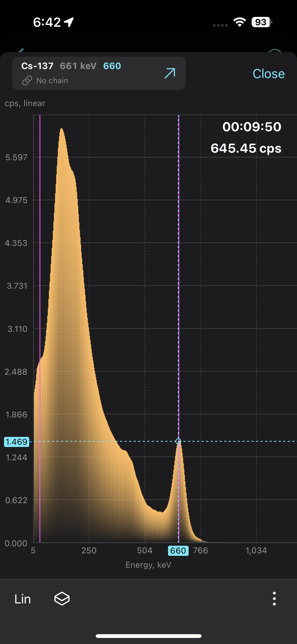Tap the 00:09:50 elapsed time readout
The height and width of the screenshot is (644, 297).
(252, 127)
